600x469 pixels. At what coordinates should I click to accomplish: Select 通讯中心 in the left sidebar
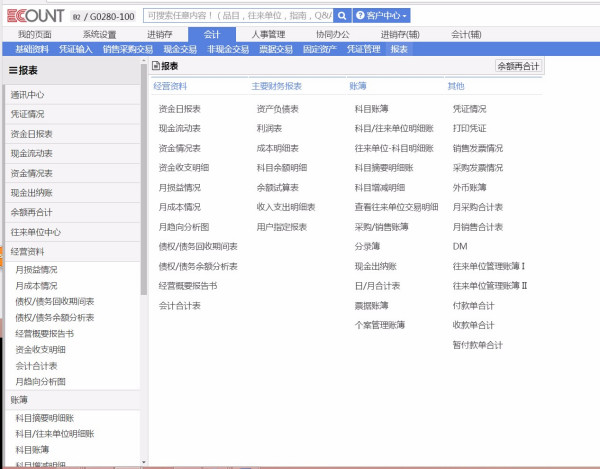tap(28, 95)
